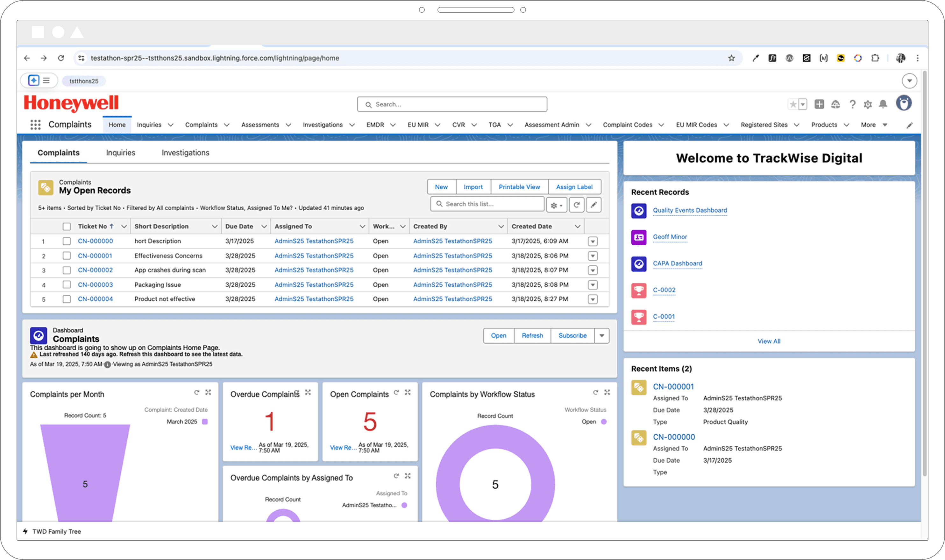Viewport: 945px width, 560px height.
Task: Open the More navigation dropdown
Action: coord(874,125)
